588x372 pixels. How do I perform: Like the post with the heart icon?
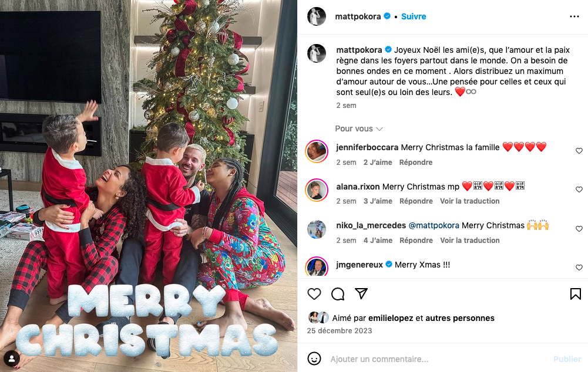(x=314, y=294)
